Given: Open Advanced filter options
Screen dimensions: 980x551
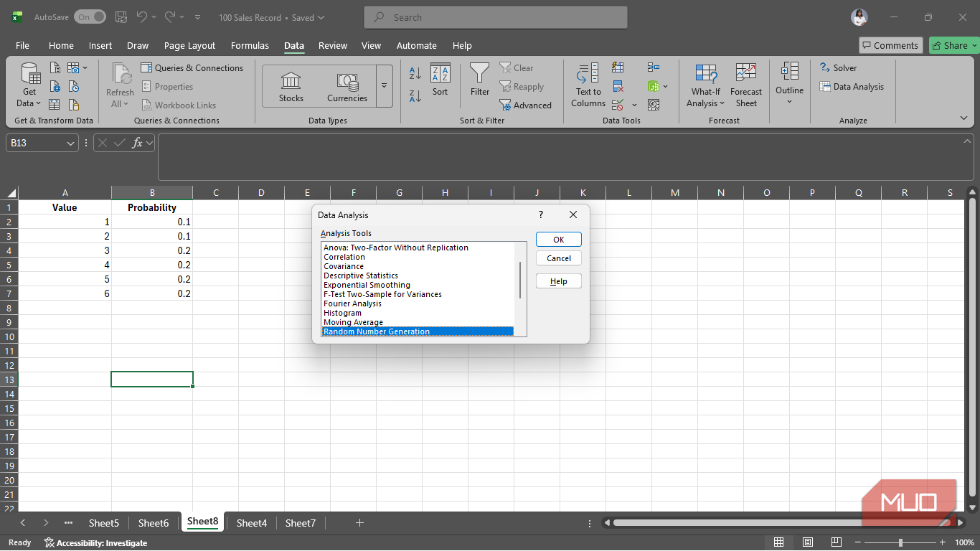Looking at the screenshot, I should (x=526, y=105).
